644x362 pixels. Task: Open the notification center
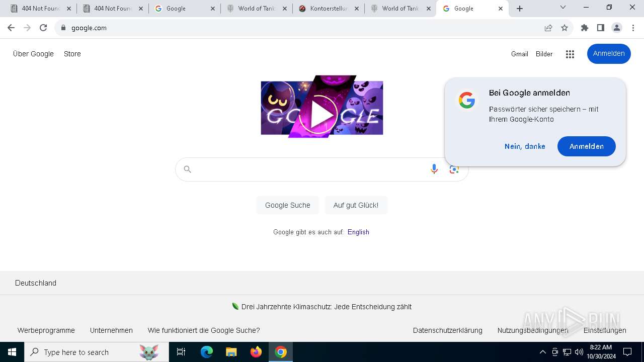[x=627, y=352]
